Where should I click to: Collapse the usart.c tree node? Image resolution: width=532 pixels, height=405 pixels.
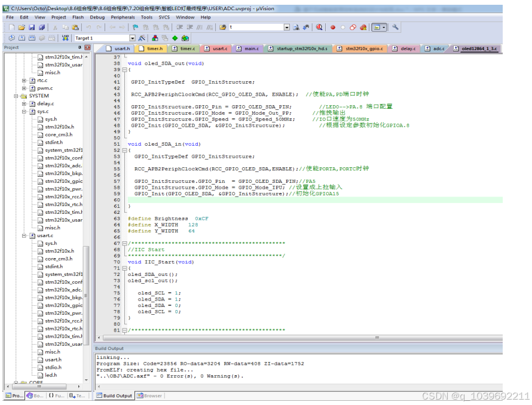point(24,236)
